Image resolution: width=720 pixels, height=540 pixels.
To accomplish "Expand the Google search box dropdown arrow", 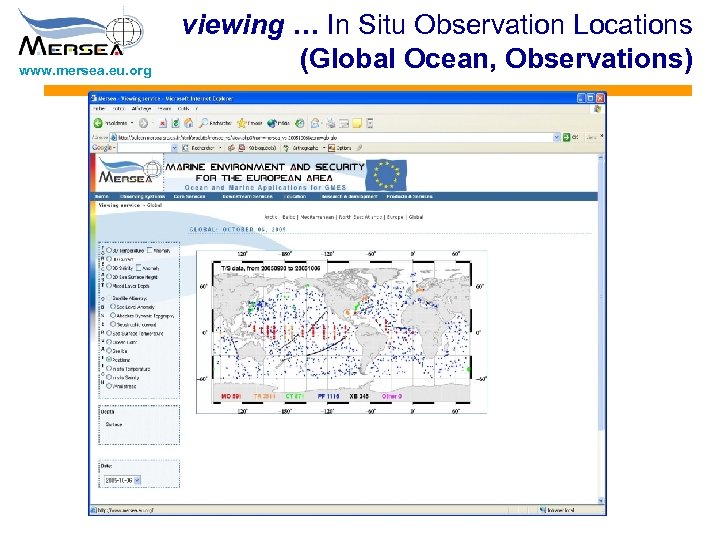I will 174,148.
